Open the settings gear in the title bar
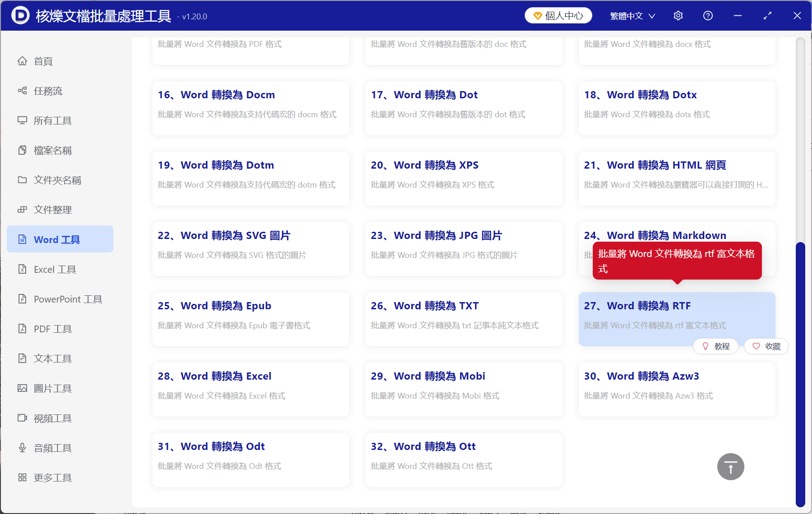The height and width of the screenshot is (514, 812). pos(678,15)
